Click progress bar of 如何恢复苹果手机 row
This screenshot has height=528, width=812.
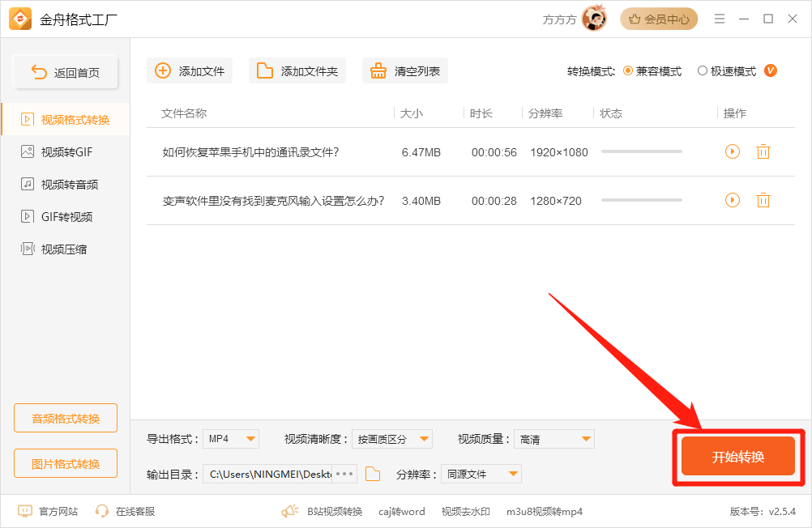tap(642, 151)
